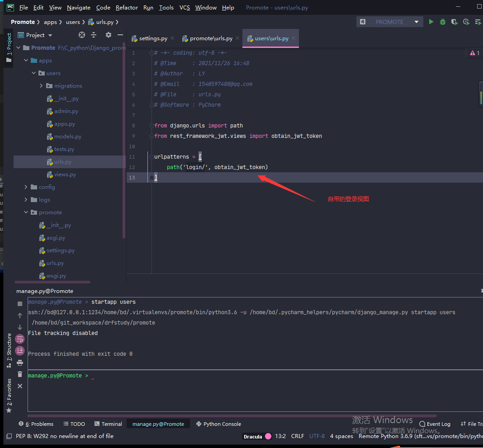Open the Terminal tool window
Viewport: 483px width, 448px height.
click(x=108, y=424)
